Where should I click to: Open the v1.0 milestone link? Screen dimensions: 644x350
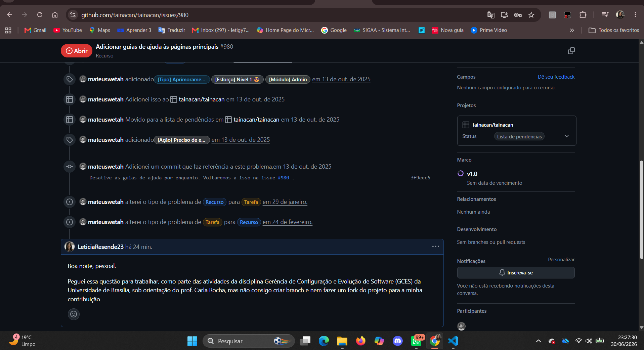(x=472, y=174)
